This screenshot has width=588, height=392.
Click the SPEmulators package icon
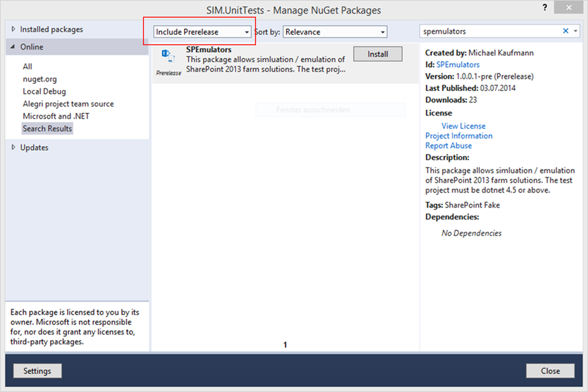(168, 56)
